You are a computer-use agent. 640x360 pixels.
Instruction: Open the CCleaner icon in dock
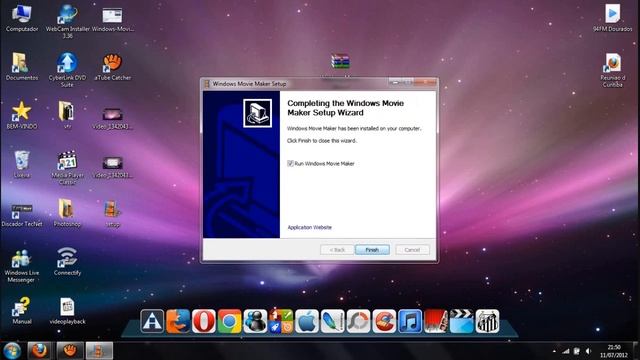pos(384,321)
